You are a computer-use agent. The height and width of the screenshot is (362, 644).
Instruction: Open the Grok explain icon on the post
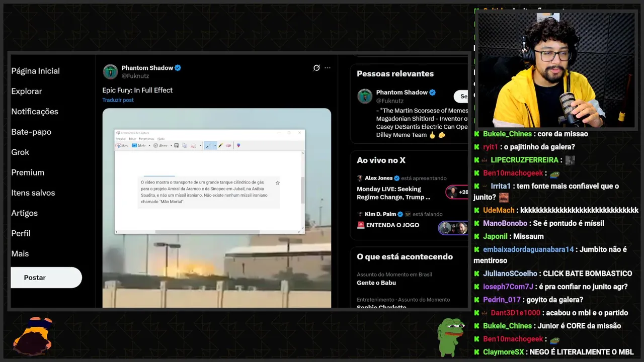point(316,68)
